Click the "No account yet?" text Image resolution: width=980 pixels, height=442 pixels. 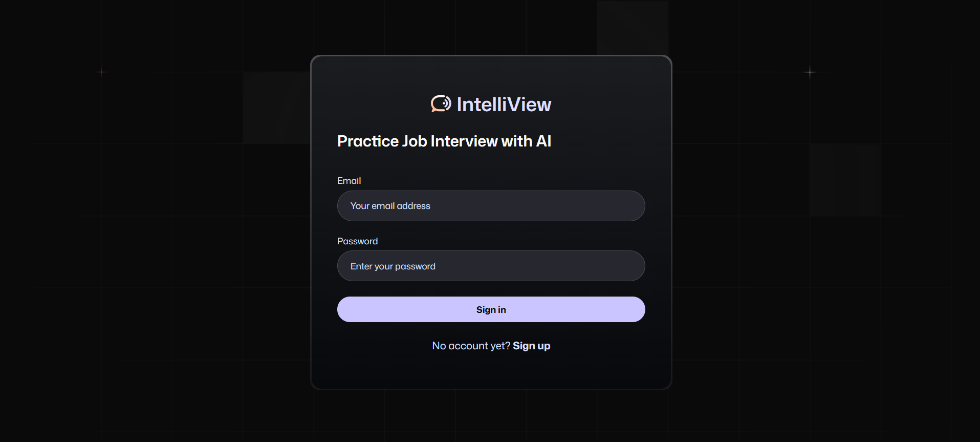click(x=471, y=346)
